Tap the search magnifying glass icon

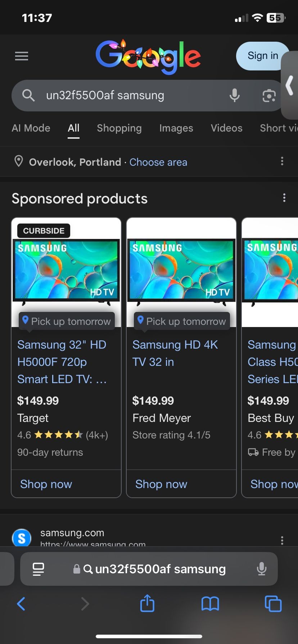pyautogui.click(x=28, y=95)
